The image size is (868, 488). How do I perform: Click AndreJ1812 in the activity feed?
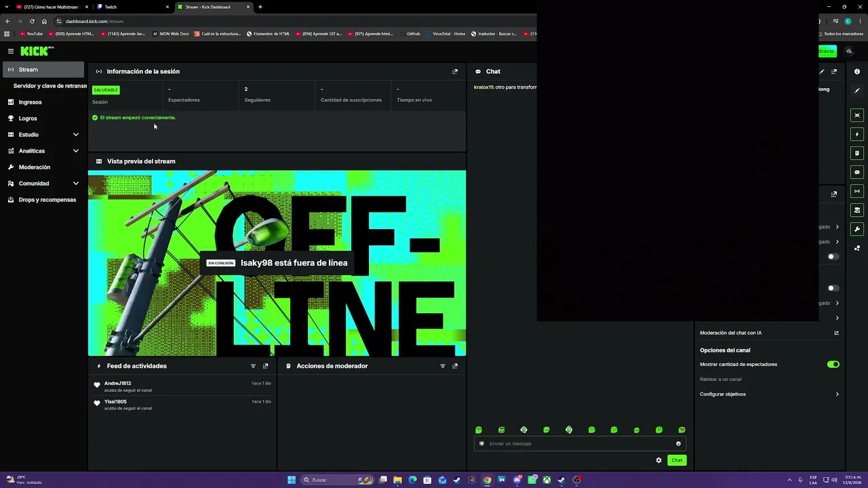pyautogui.click(x=117, y=384)
